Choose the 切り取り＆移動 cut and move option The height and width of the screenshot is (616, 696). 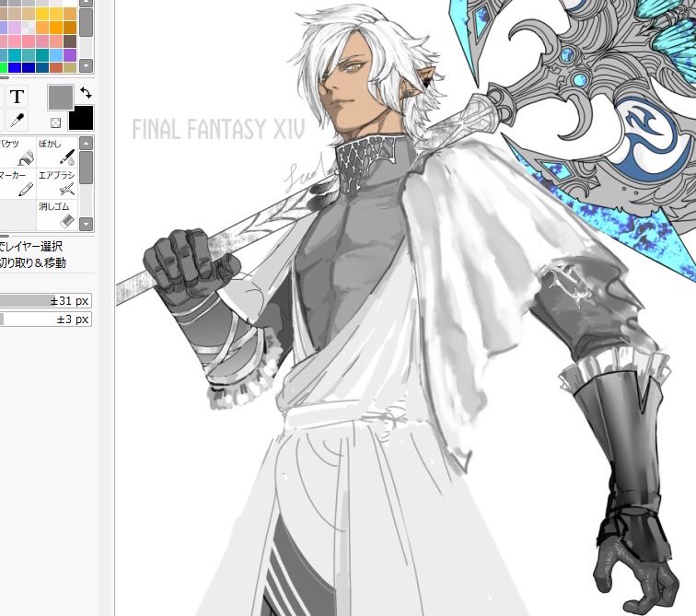coord(33,262)
